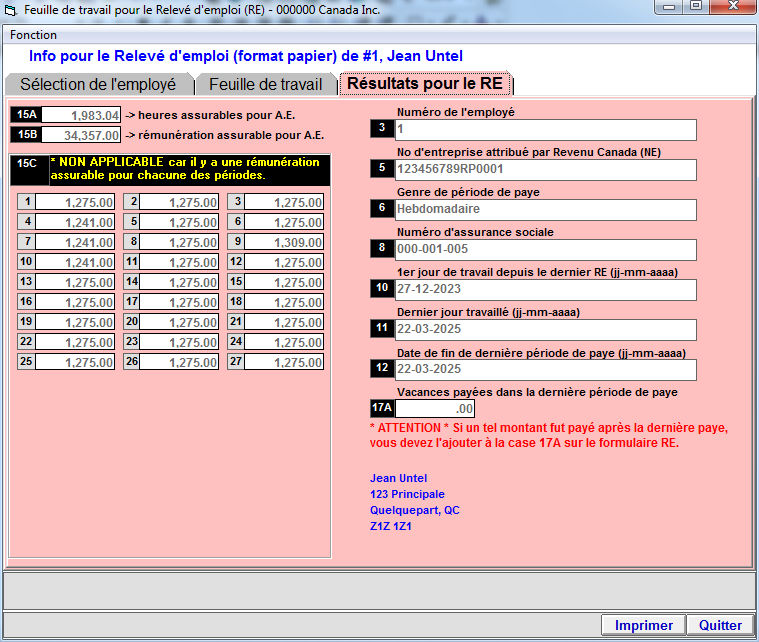Click the 17A vacances payées field
The width and height of the screenshot is (759, 642).
(435, 408)
